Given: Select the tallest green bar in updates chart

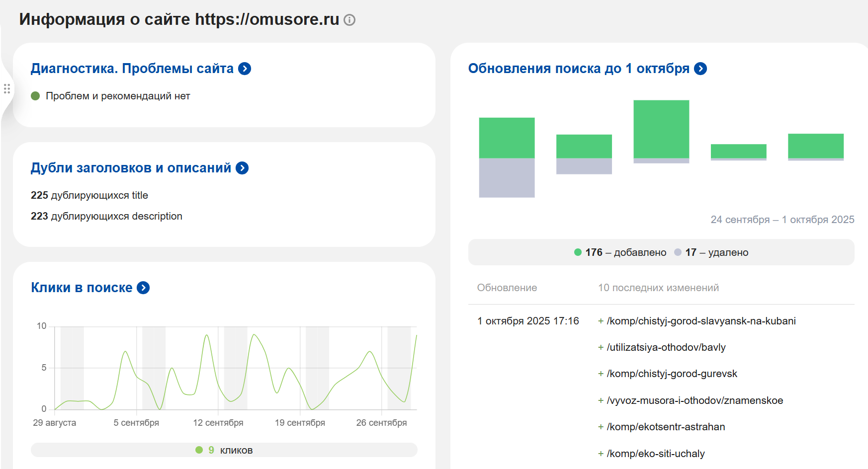Looking at the screenshot, I should (661, 129).
